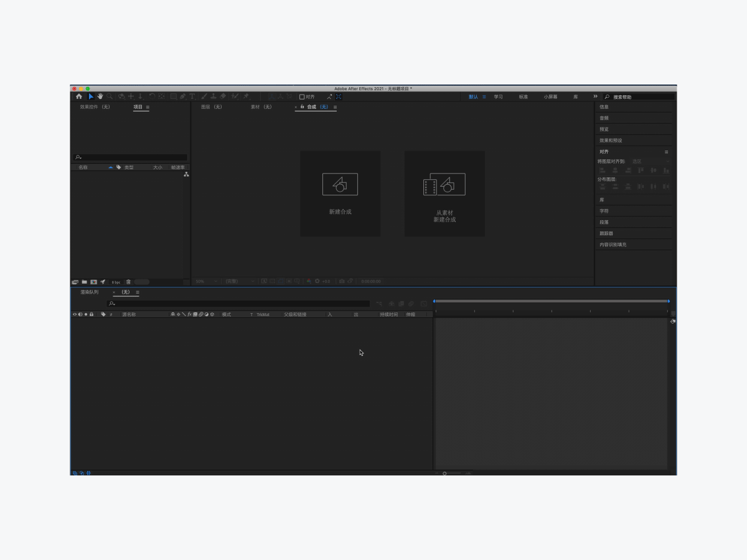Select the Clone Stamp tool
The width and height of the screenshot is (747, 560).
(214, 96)
